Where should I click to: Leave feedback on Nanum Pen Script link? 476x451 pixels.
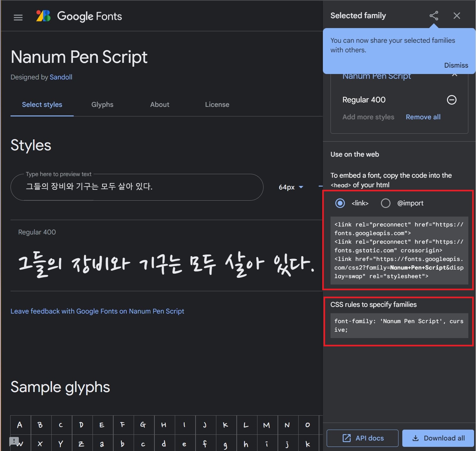tap(97, 311)
